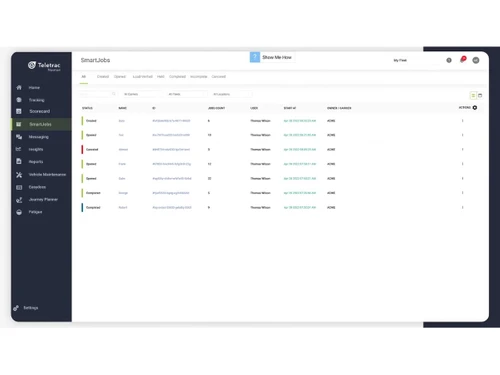The image size is (500, 375).
Task: Switch to the calendar view
Action: [480, 95]
